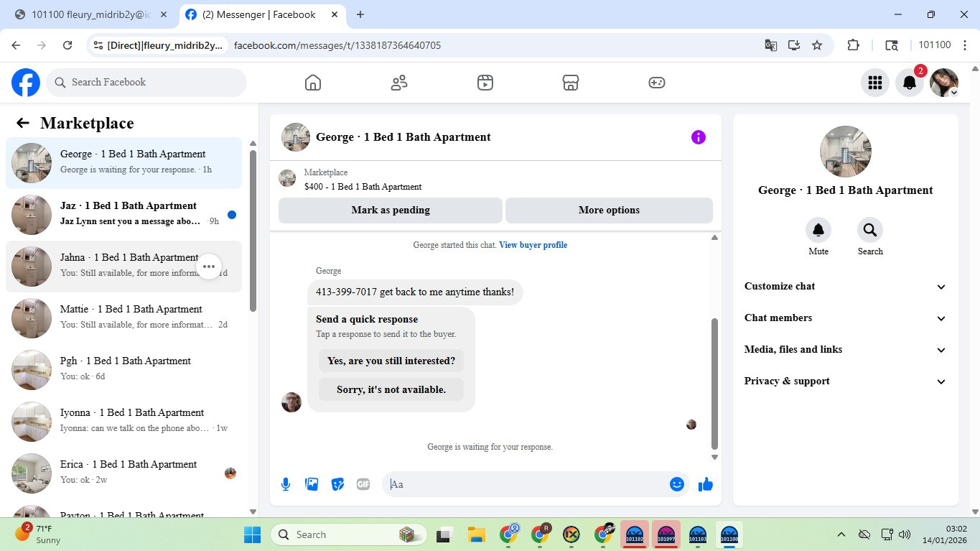The image size is (980, 551).
Task: Click the chat messages scrollbar thumb
Action: tap(714, 384)
